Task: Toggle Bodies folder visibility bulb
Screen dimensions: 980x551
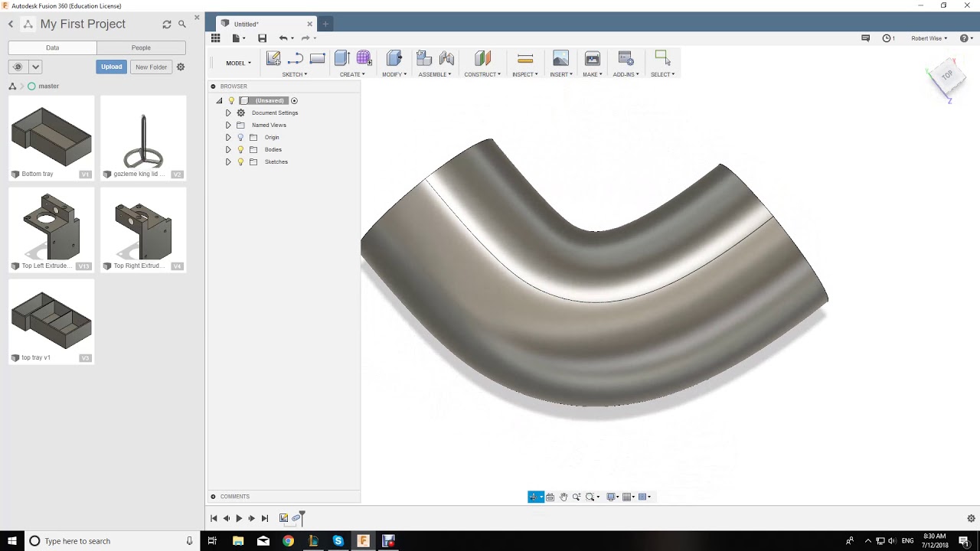Action: pyautogui.click(x=240, y=149)
